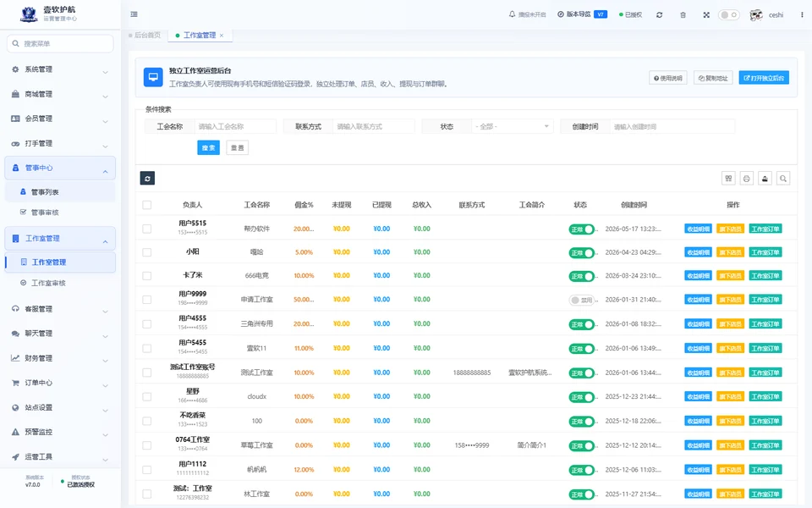
Task: Click the 重置 button
Action: tap(237, 147)
